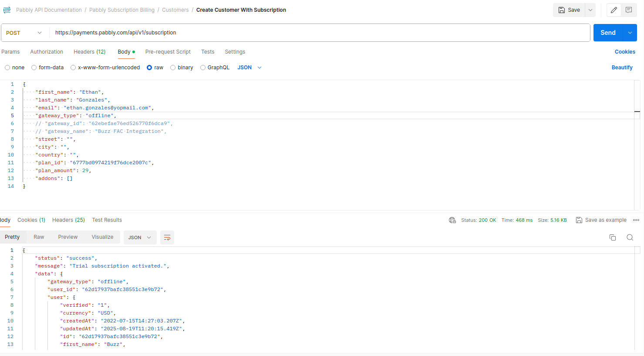Switch response view to Pretty

[x=12, y=237]
